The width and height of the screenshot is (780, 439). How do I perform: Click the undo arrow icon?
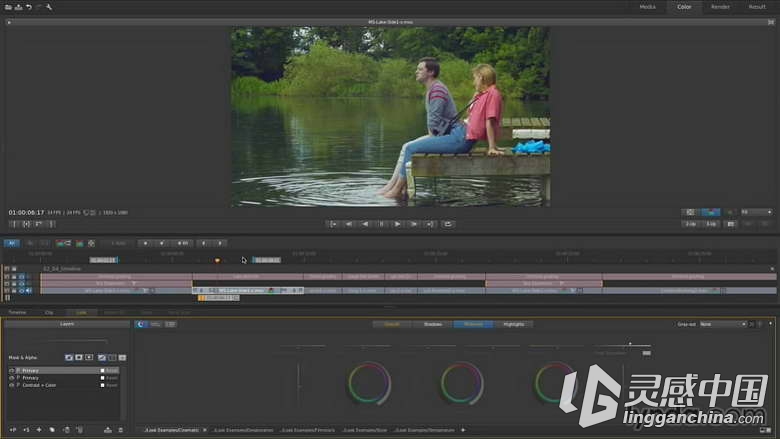[x=29, y=7]
